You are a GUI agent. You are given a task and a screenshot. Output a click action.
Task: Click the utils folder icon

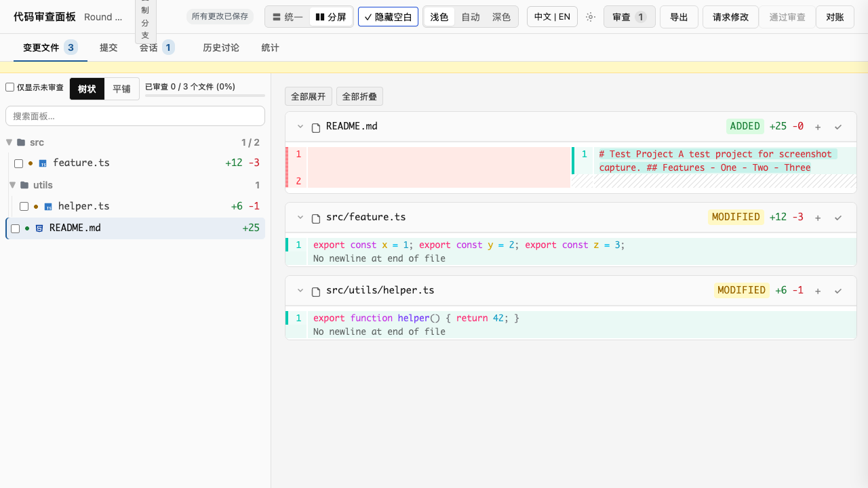pos(24,185)
